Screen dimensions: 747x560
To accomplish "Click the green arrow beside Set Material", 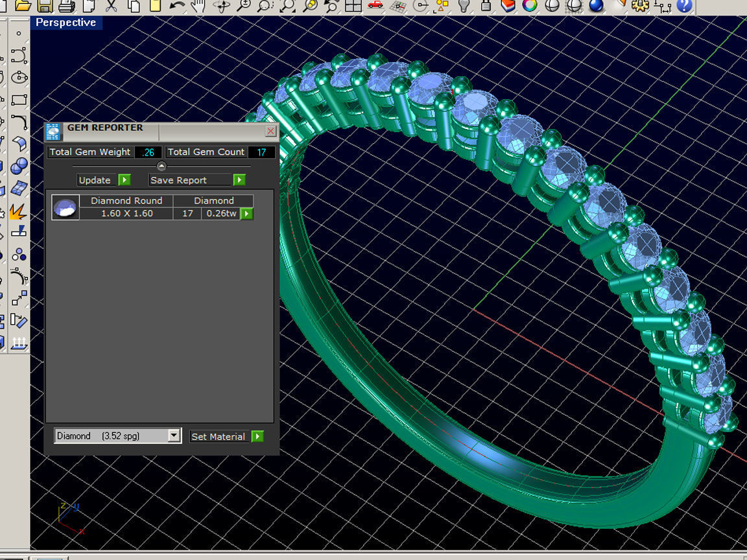I will 257,436.
